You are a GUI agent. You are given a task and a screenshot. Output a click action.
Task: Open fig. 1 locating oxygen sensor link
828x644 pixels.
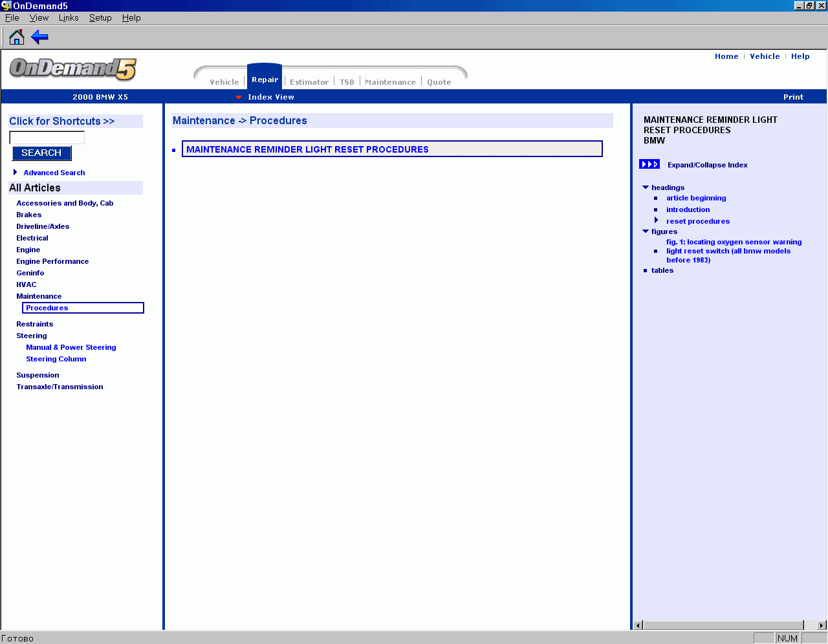(734, 251)
